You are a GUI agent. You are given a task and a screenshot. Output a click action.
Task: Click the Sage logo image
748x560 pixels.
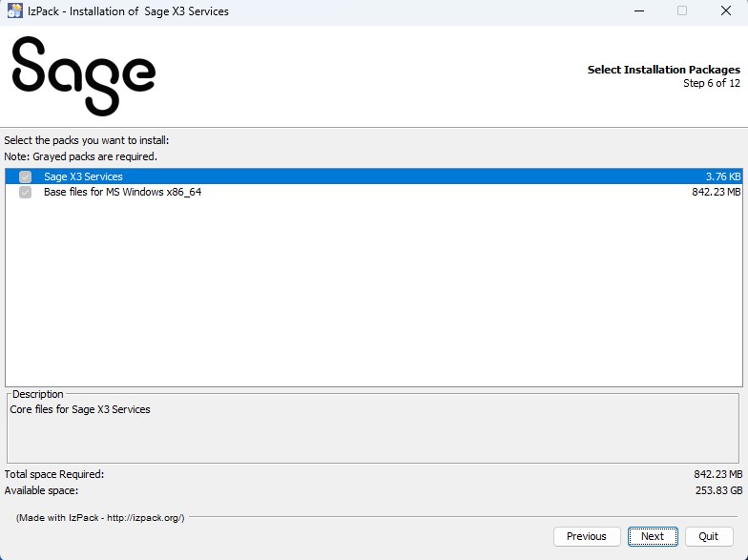84,76
